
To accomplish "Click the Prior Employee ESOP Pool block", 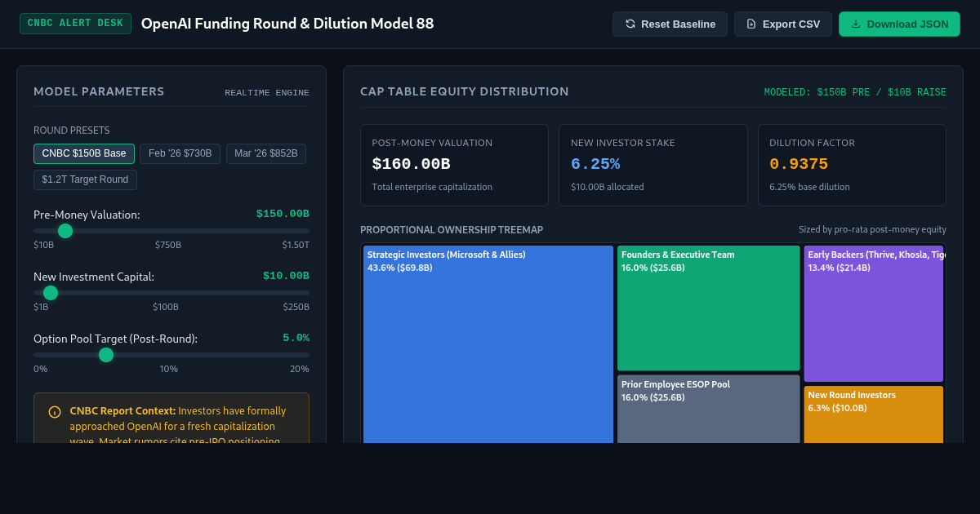I will coord(708,409).
